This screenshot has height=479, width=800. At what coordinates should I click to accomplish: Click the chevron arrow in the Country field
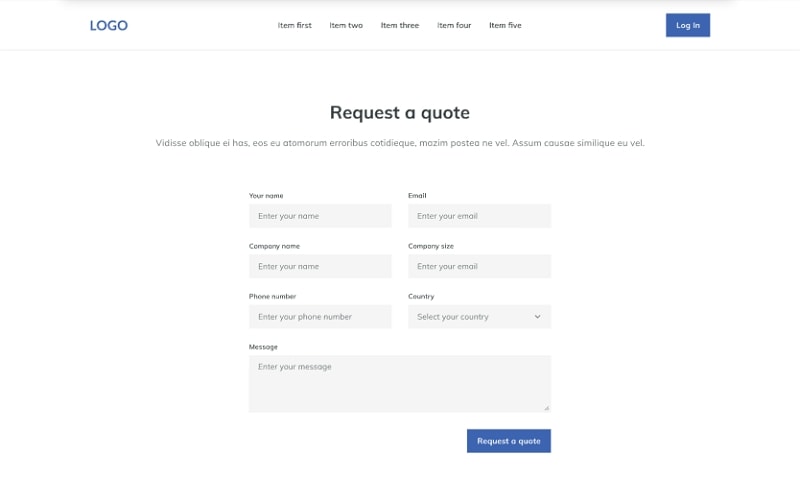click(537, 317)
